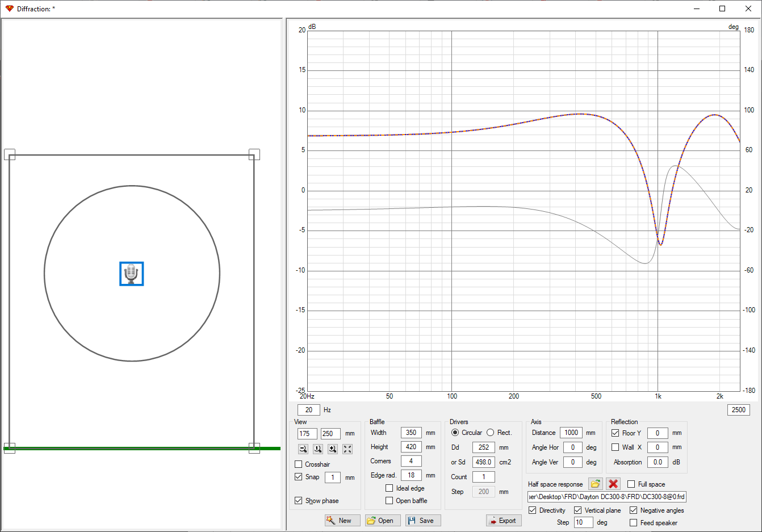
Task: Click the driver Count input field
Action: click(484, 477)
